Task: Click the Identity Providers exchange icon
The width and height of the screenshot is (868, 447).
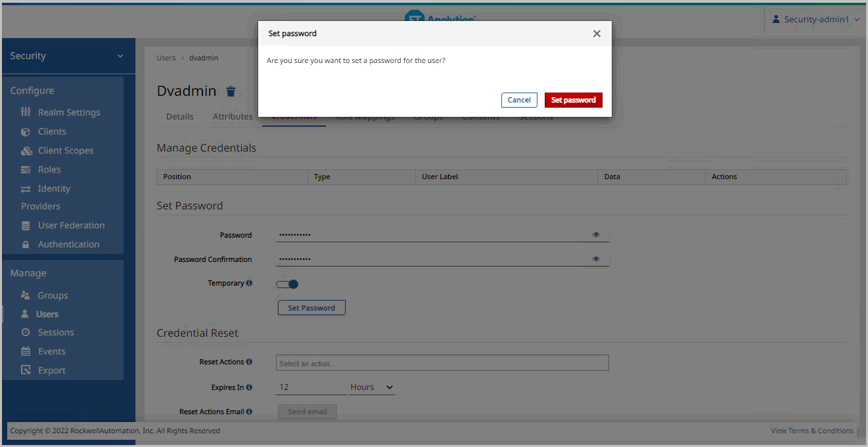Action: pos(26,188)
